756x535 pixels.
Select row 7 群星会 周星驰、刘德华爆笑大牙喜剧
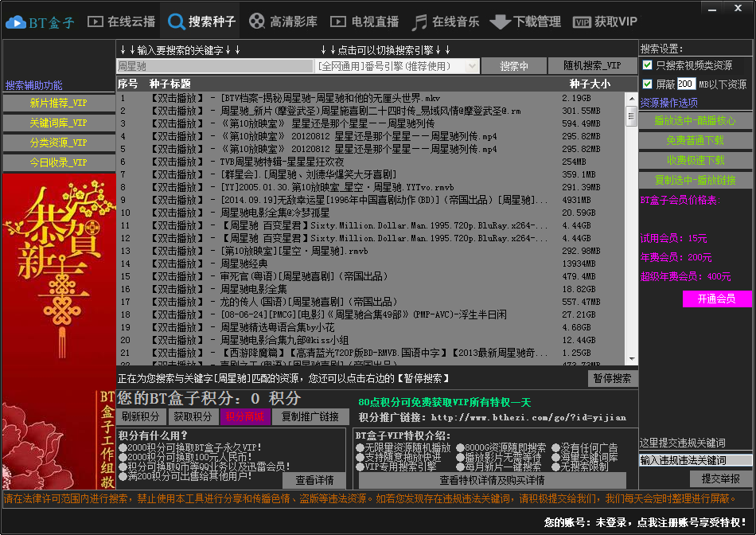[371, 174]
